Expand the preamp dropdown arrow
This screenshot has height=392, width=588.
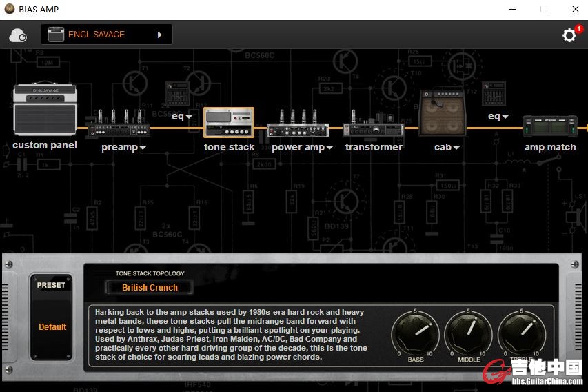143,148
